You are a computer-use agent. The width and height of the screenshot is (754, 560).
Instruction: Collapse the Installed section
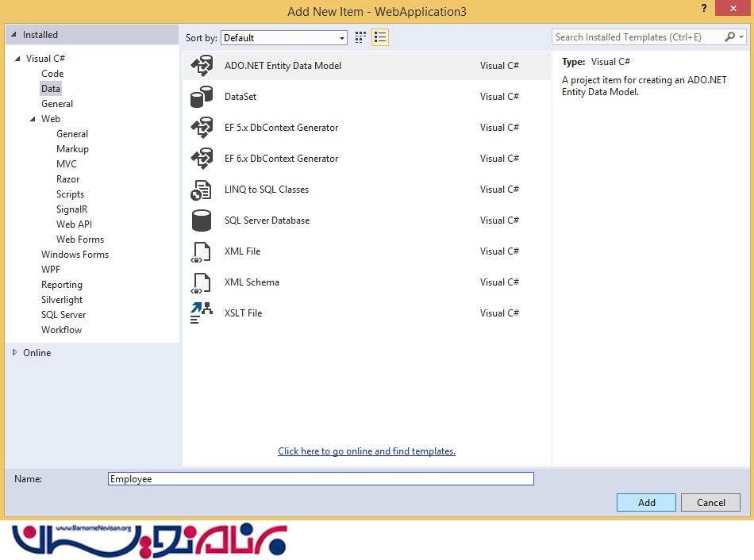click(14, 35)
